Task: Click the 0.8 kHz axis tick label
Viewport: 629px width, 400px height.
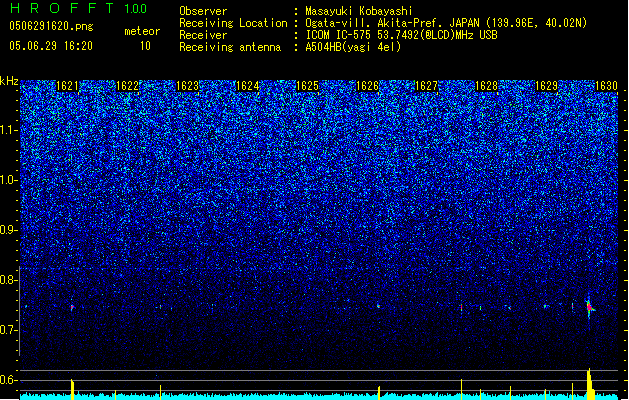Action: pos(8,280)
